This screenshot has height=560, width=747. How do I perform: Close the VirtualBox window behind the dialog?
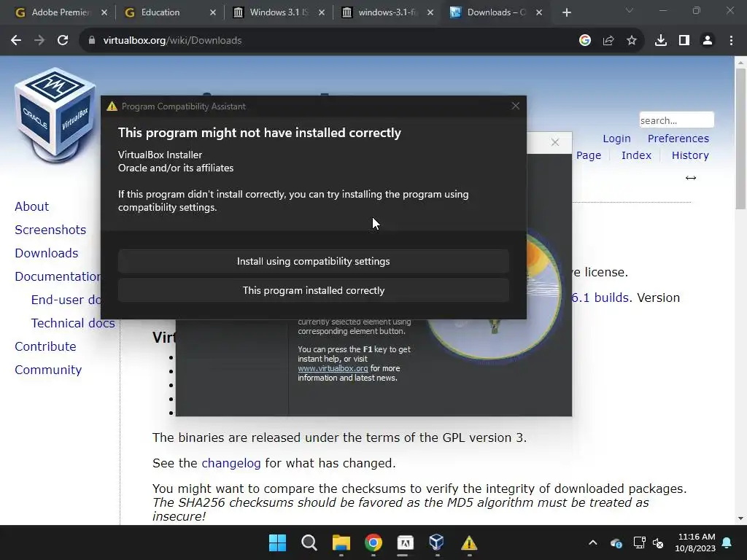tap(555, 142)
